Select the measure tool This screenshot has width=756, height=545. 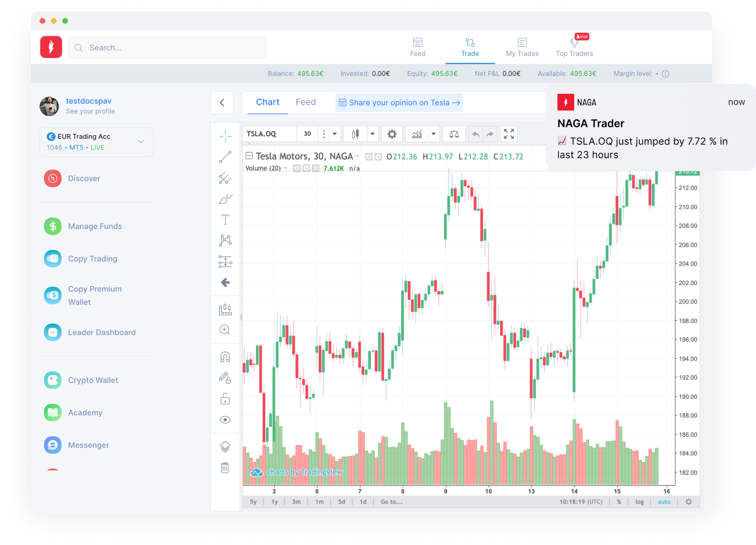click(225, 309)
